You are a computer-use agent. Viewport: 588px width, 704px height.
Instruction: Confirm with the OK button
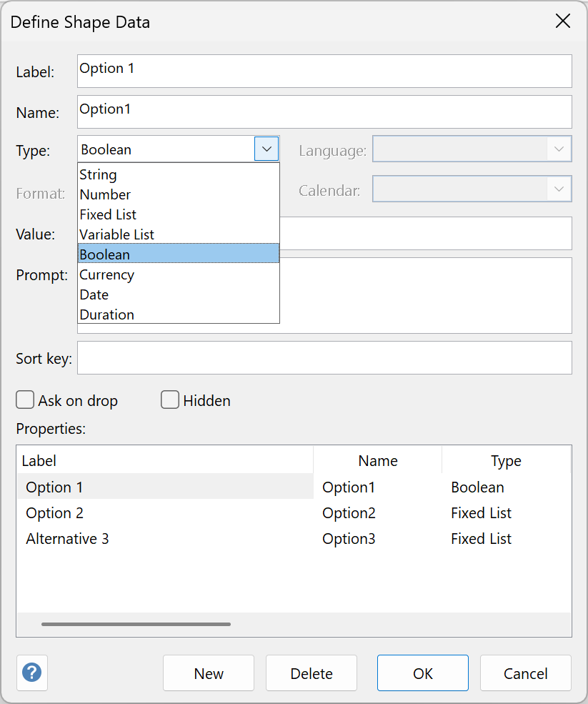pyautogui.click(x=423, y=673)
